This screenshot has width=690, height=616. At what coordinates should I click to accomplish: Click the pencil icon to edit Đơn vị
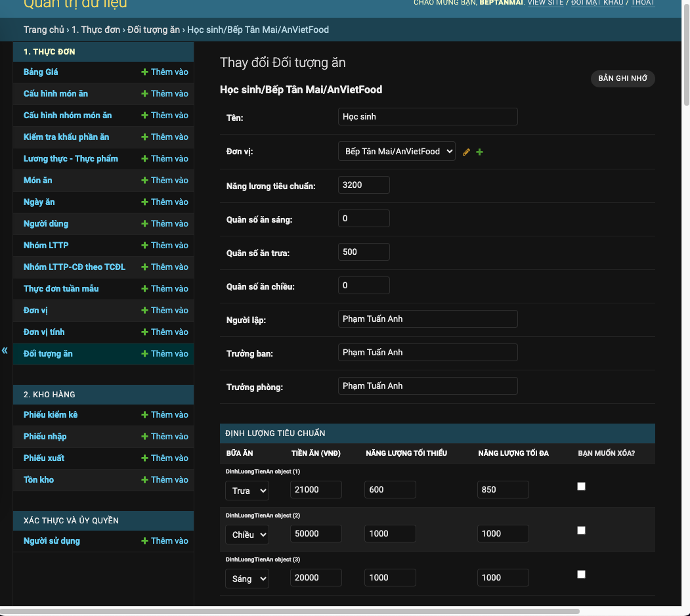[x=466, y=152]
